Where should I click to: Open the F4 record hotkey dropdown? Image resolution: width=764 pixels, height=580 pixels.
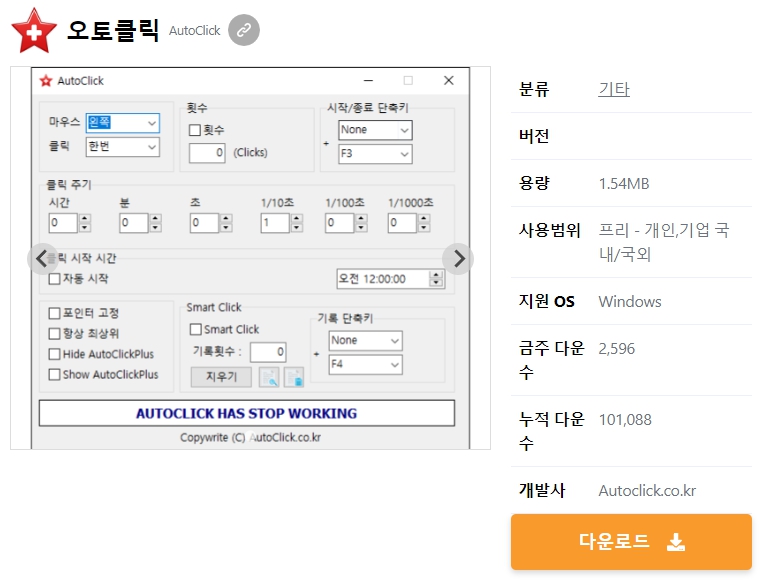pyautogui.click(x=365, y=365)
